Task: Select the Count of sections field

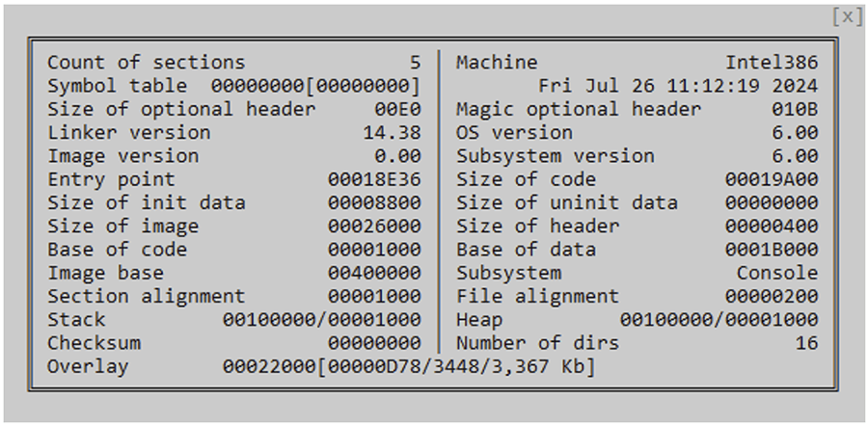Action: [x=233, y=62]
